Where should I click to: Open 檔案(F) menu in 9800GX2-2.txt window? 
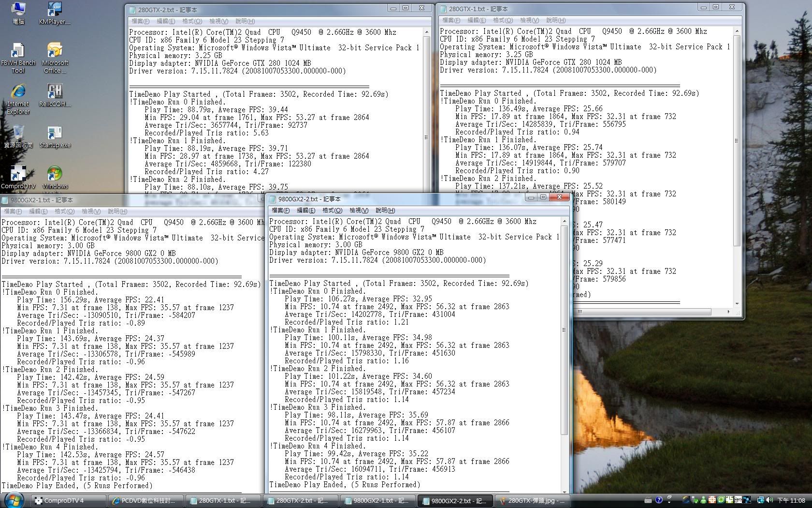pyautogui.click(x=280, y=210)
